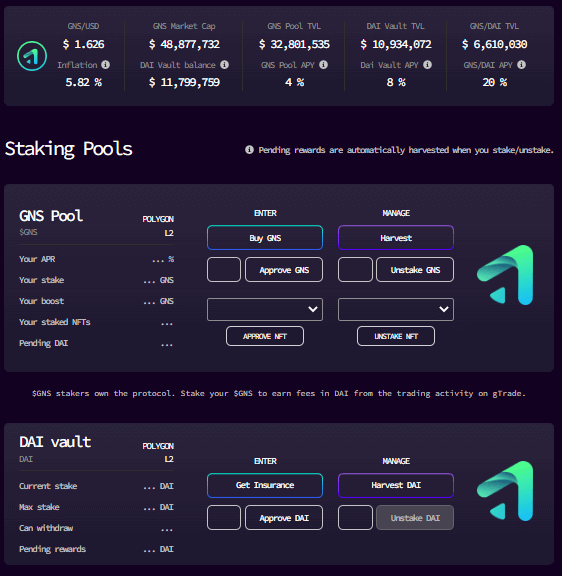
Task: Click the Your boost row in the GNS Pool card
Action: pos(96,301)
